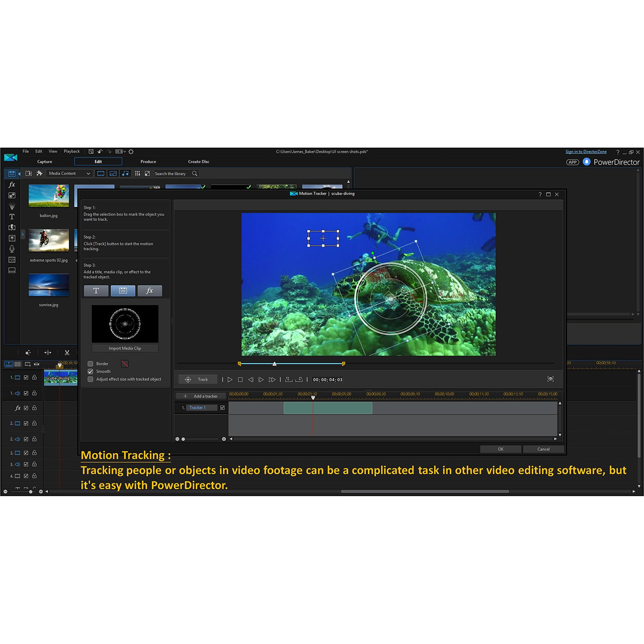Check Adjust effect size with tracked object
The image size is (644, 644).
(90, 379)
